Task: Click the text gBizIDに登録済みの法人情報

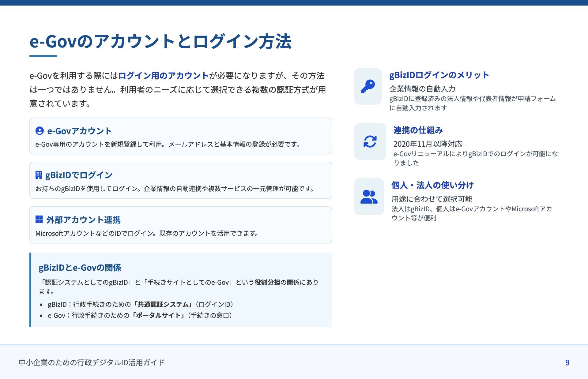Action: [473, 103]
